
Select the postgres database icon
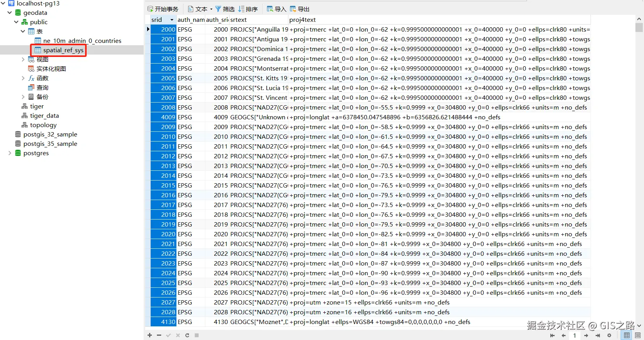[18, 153]
